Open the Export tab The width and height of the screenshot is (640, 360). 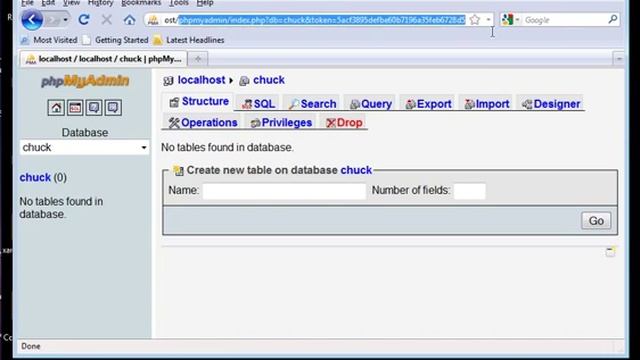pyautogui.click(x=429, y=104)
